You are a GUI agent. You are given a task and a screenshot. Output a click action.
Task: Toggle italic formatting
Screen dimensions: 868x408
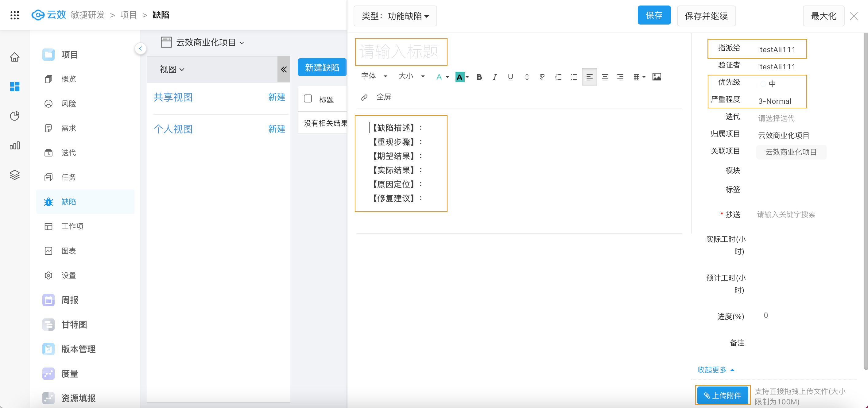pyautogui.click(x=495, y=77)
